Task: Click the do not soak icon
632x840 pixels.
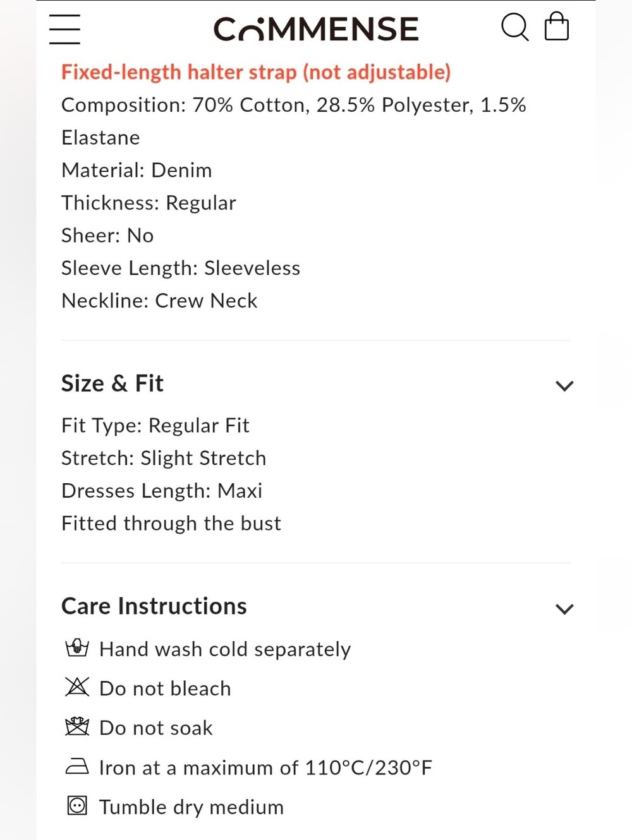Action: [77, 726]
